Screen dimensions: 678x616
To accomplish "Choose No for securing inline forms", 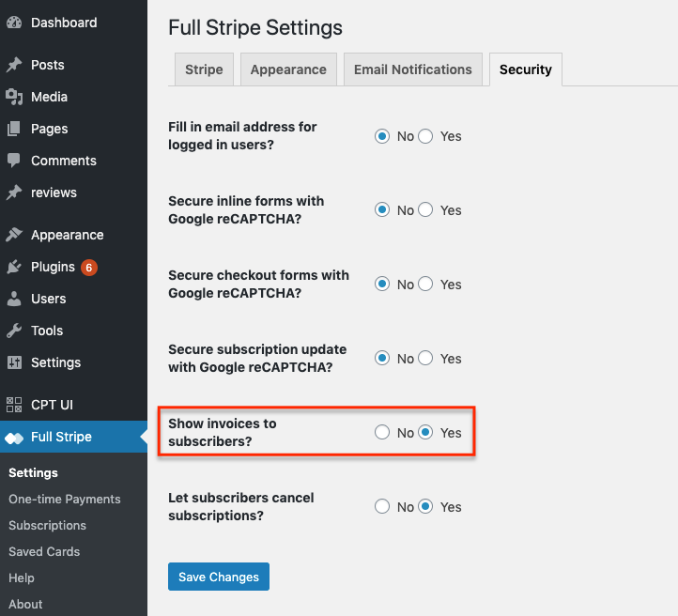I will (x=382, y=210).
